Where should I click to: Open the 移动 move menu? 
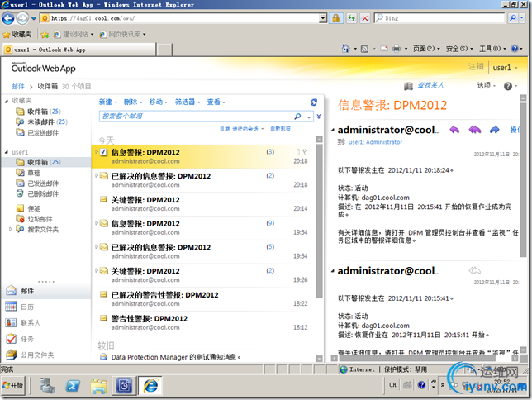[x=159, y=102]
